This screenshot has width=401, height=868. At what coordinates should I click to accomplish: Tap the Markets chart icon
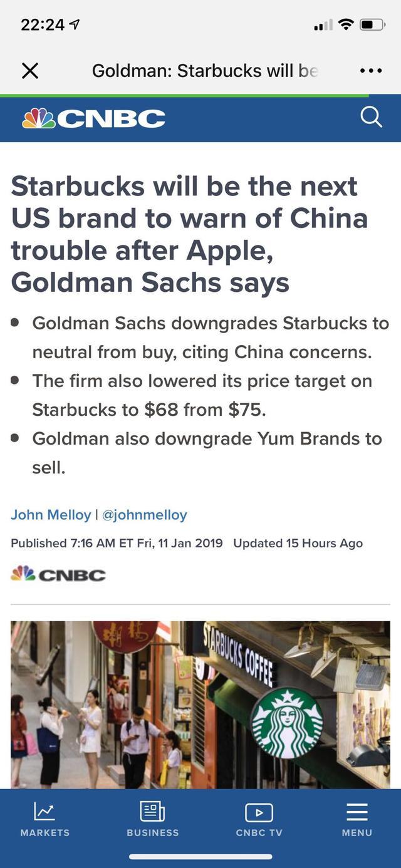44,812
